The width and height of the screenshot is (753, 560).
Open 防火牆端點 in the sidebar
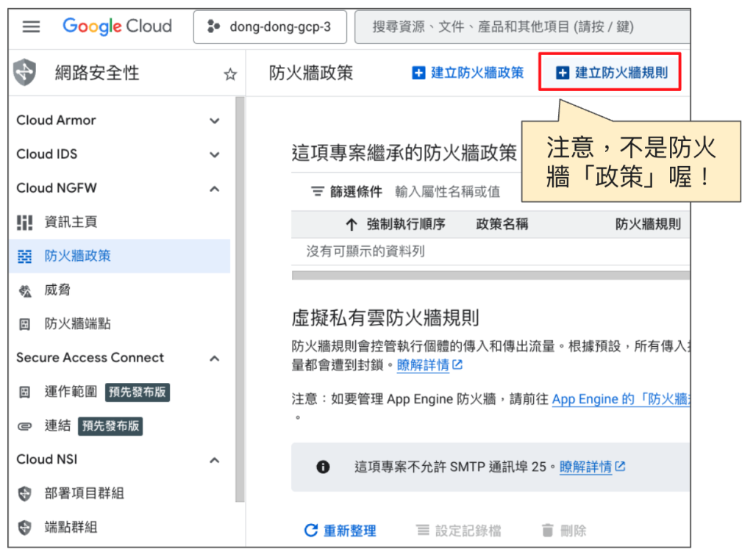click(77, 323)
